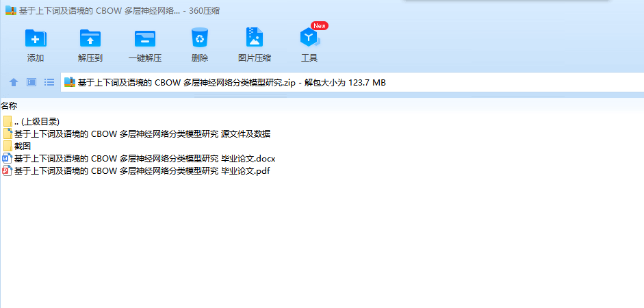644x308 pixels.
Task: Go up one level with the up arrow
Action: pos(14,83)
